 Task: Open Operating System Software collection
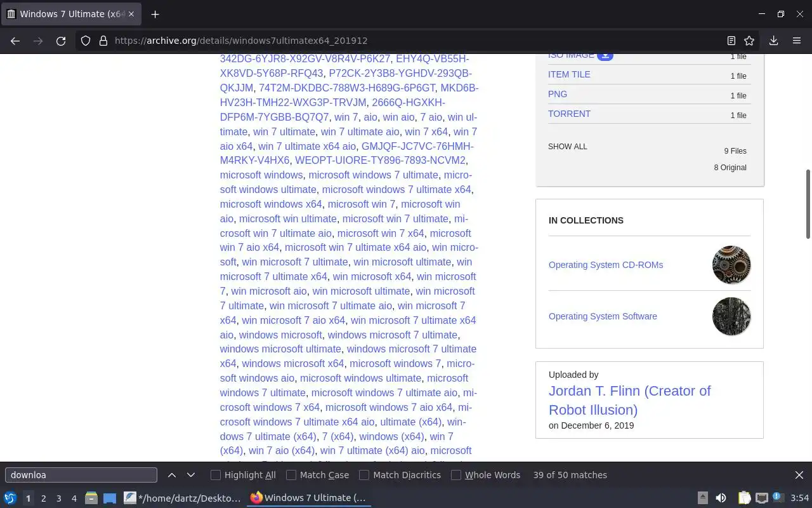click(603, 316)
